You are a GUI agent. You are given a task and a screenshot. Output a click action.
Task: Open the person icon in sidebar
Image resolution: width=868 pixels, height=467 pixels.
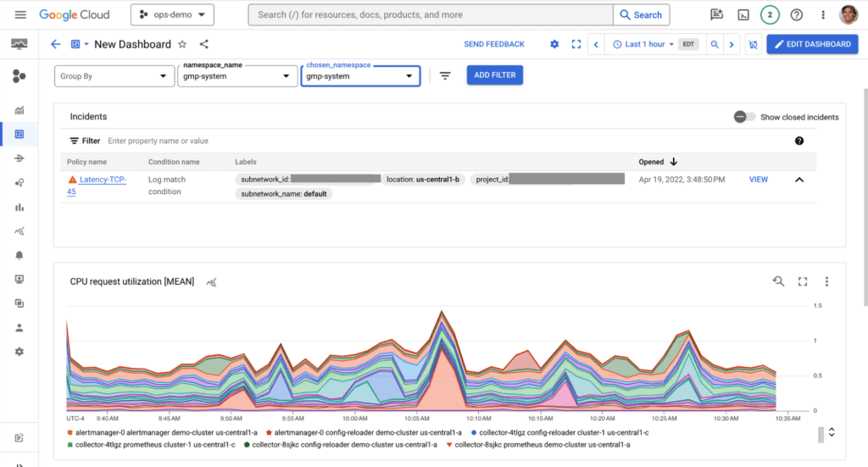click(19, 327)
